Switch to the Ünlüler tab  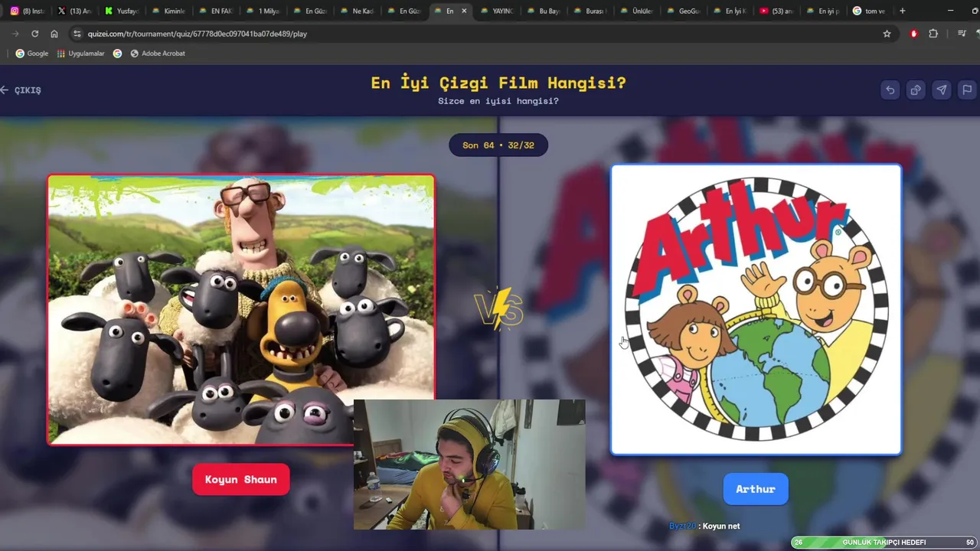(637, 11)
